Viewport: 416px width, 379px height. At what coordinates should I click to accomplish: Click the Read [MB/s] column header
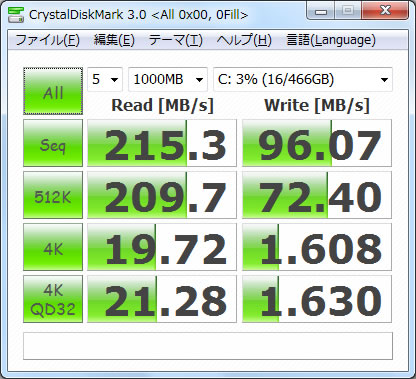pos(162,105)
